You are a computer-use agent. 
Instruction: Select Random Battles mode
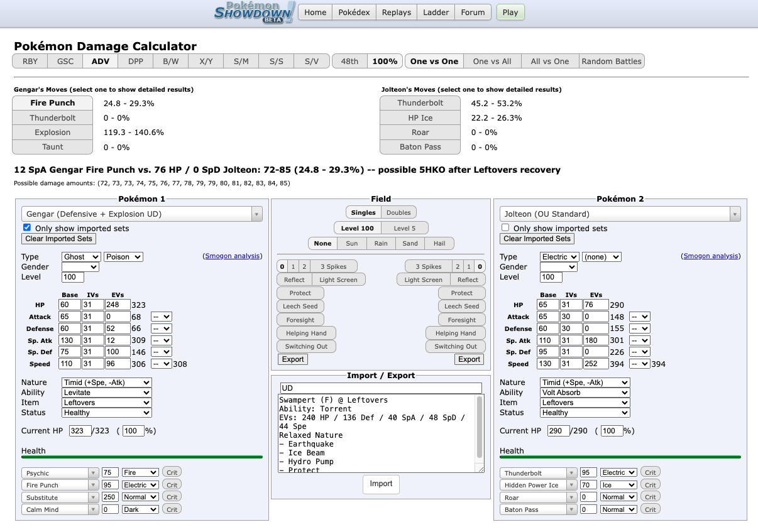612,61
